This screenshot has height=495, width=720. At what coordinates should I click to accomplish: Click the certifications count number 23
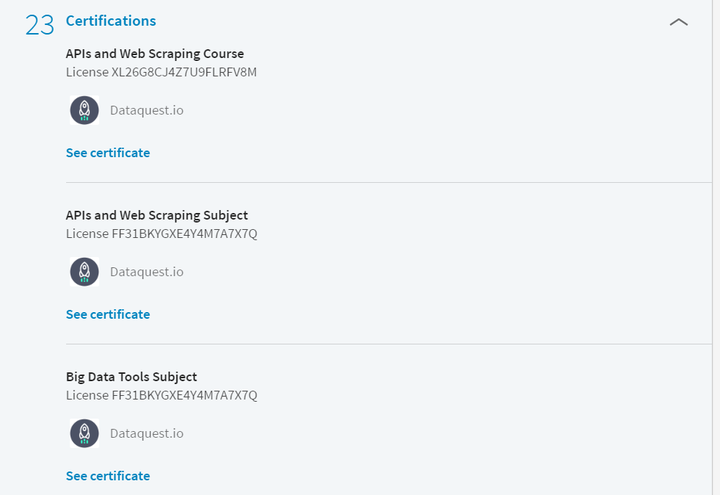click(x=40, y=25)
